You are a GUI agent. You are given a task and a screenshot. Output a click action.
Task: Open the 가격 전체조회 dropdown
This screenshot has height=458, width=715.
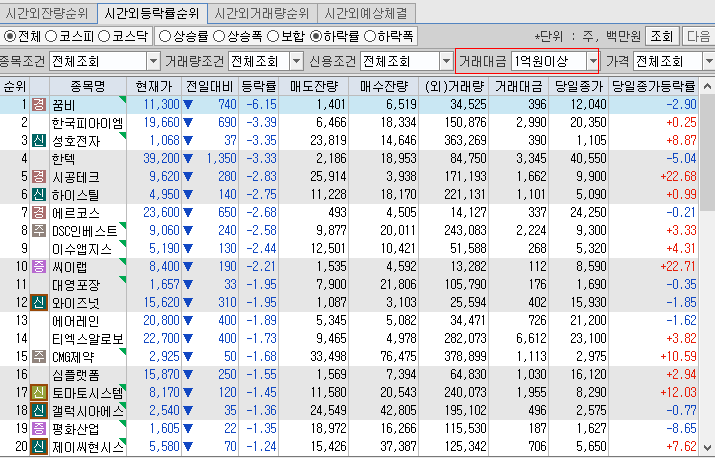click(709, 61)
